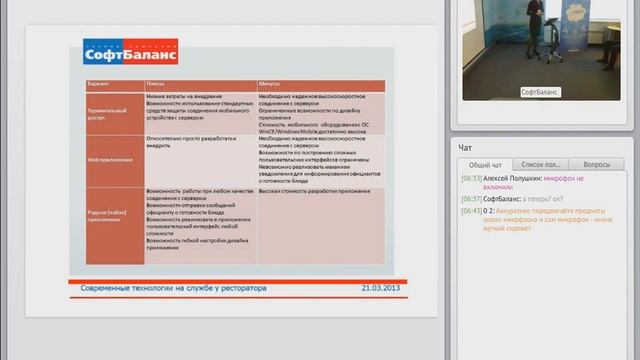Click the СофтБаланс label under the video
The height and width of the screenshot is (360, 640).
pyautogui.click(x=540, y=92)
